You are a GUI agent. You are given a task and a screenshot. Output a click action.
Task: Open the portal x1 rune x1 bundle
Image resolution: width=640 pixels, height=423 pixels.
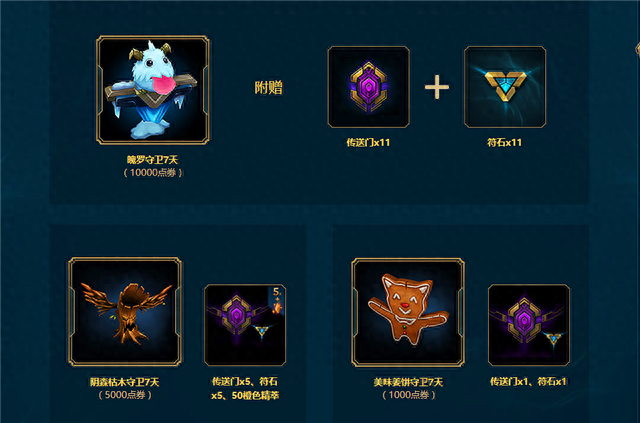529,325
